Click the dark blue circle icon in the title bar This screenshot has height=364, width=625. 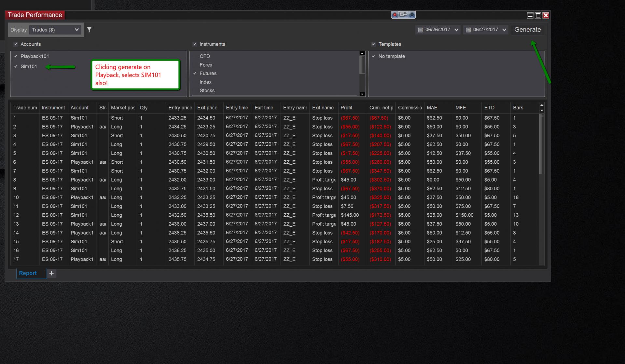(x=412, y=15)
